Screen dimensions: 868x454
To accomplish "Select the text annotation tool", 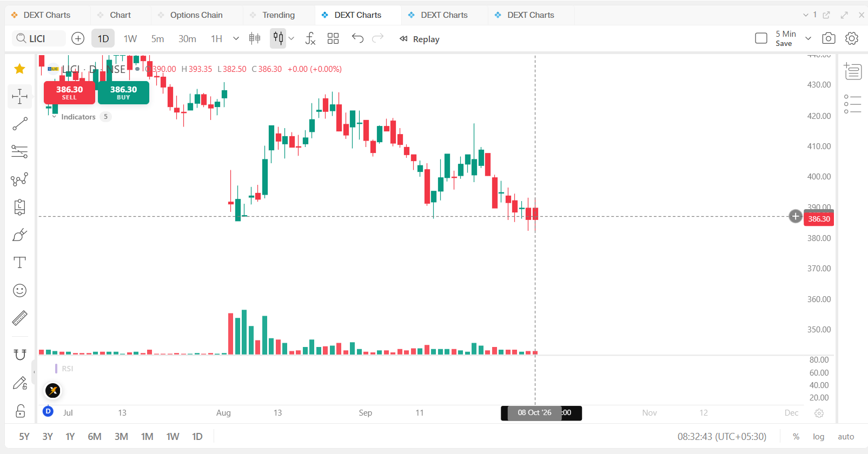I will (20, 263).
